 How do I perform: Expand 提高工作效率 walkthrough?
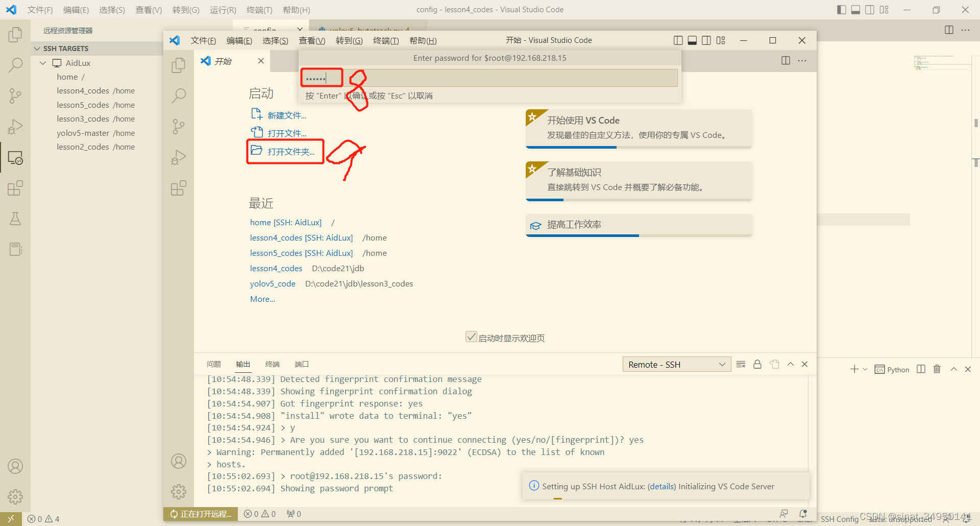(x=639, y=225)
